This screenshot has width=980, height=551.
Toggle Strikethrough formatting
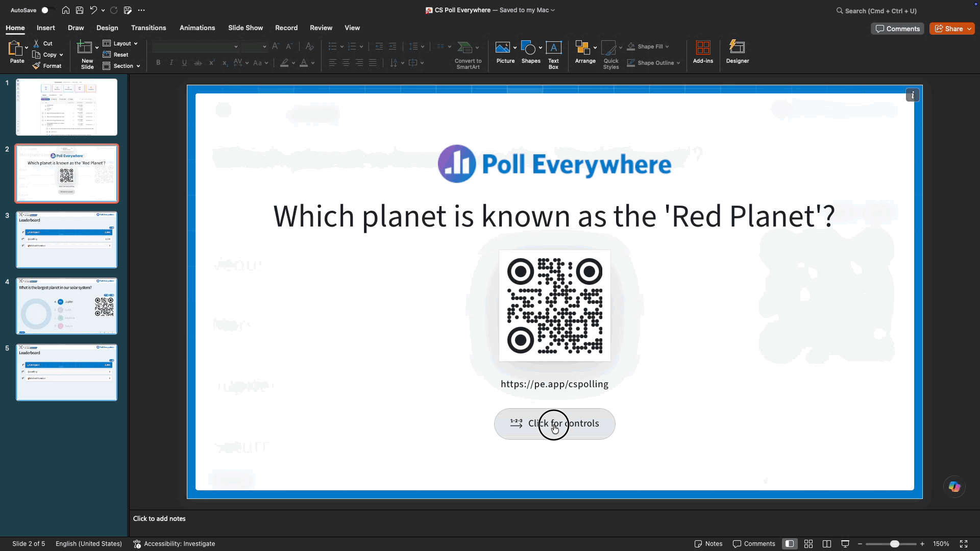[198, 63]
